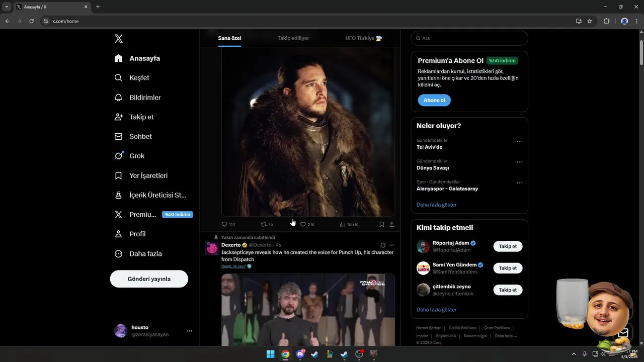
Task: Open İçerik Üreticisi Stüdyosu
Action: coord(150,195)
